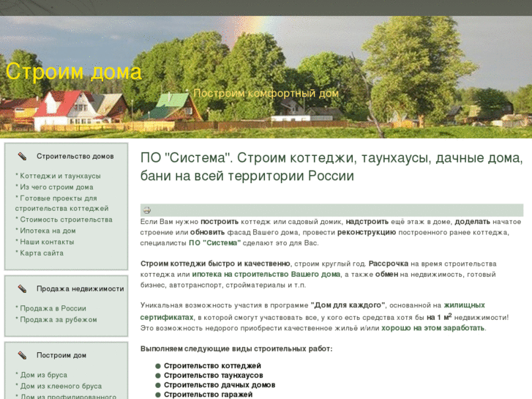Click the "Дом для каждого" program name
Screen dimensions: 532x399
click(x=348, y=305)
